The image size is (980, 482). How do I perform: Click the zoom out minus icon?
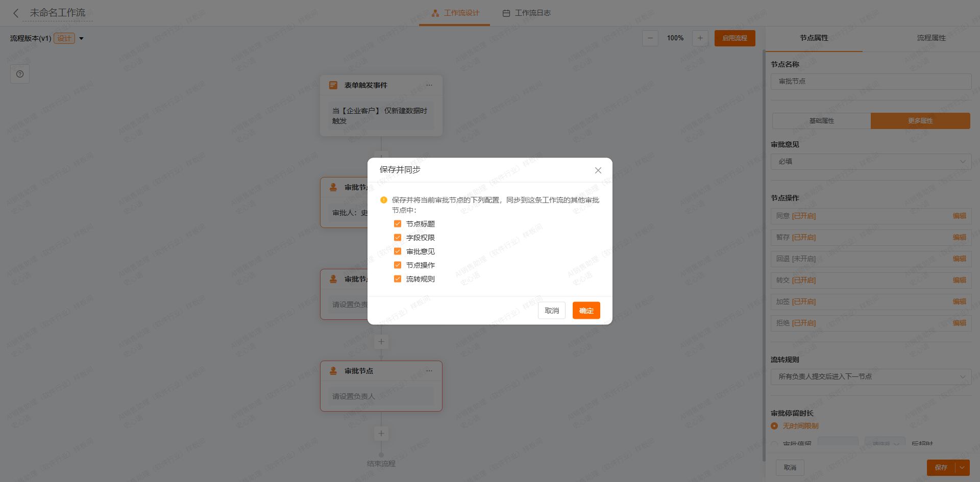point(650,38)
